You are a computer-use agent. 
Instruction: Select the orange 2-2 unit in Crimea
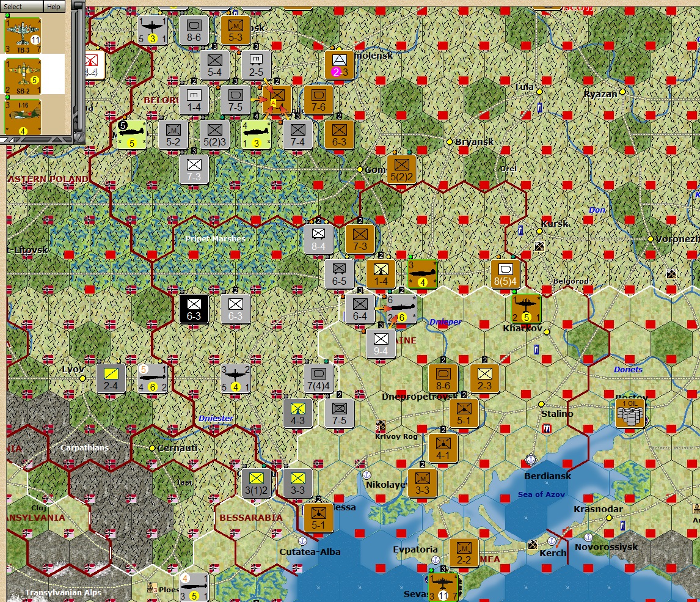pyautogui.click(x=464, y=552)
